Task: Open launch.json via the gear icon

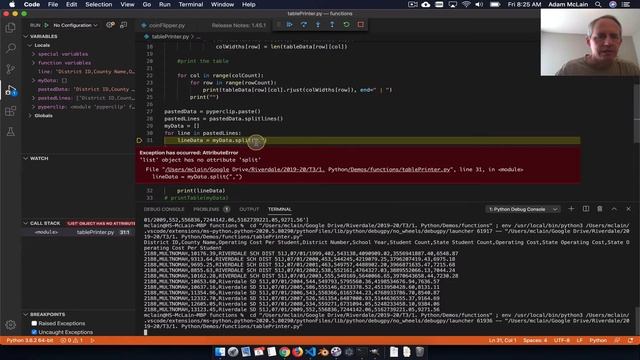Action: tap(110, 25)
